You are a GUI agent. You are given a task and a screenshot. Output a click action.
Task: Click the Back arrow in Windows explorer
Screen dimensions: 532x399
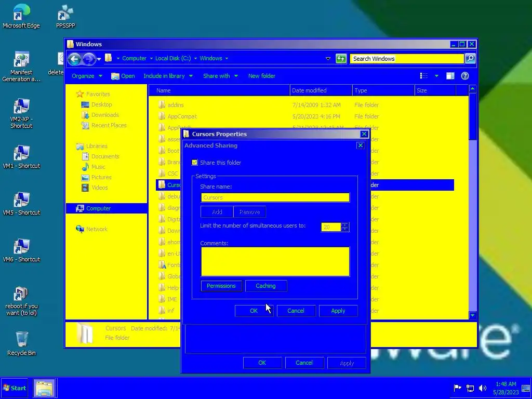tap(74, 59)
